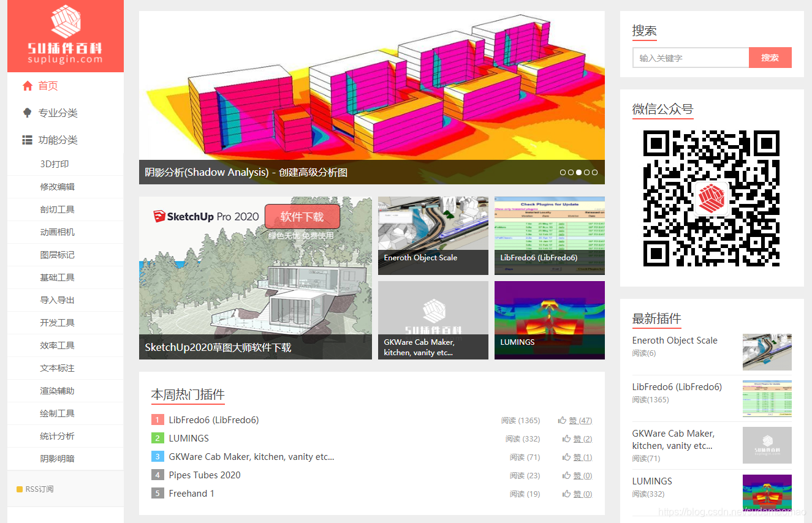
Task: Click 赞 (47) like link
Action: 580,421
